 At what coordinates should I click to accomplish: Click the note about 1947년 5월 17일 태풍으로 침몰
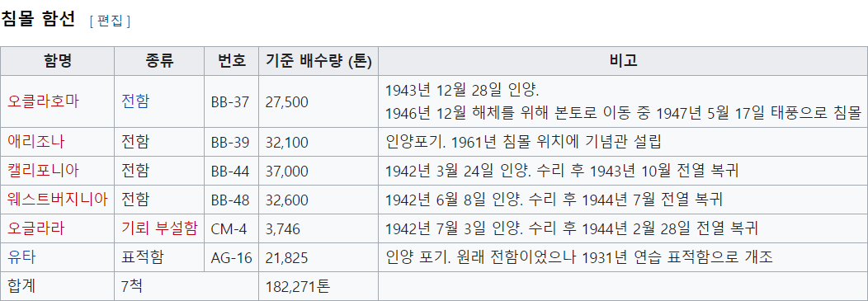pyautogui.click(x=623, y=114)
